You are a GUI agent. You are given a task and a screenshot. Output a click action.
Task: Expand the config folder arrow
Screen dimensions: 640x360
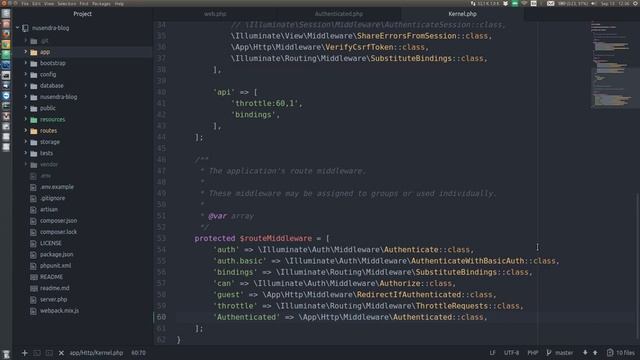click(x=26, y=74)
